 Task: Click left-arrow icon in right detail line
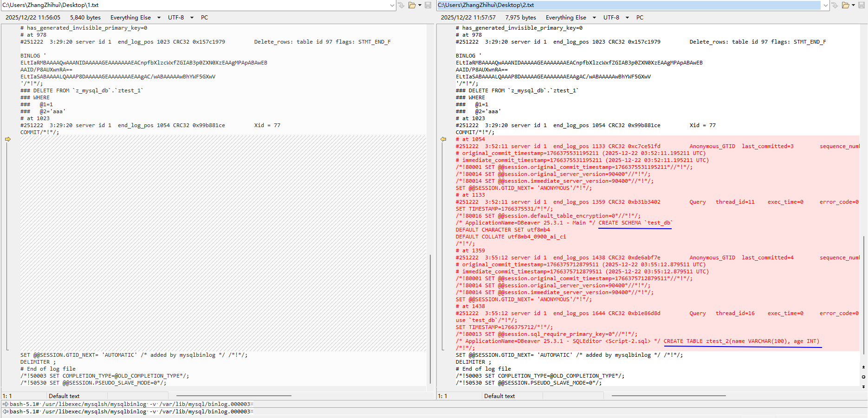click(6, 412)
